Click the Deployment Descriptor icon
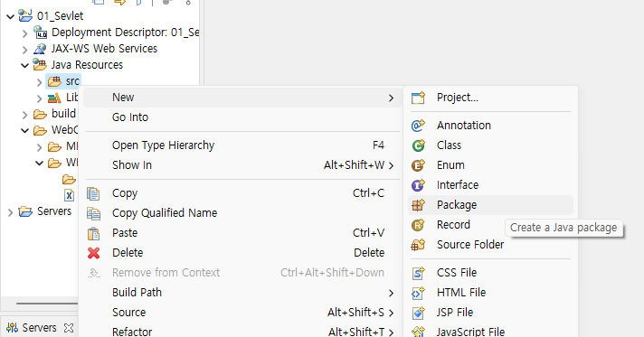Image resolution: width=644 pixels, height=337 pixels. click(x=40, y=32)
